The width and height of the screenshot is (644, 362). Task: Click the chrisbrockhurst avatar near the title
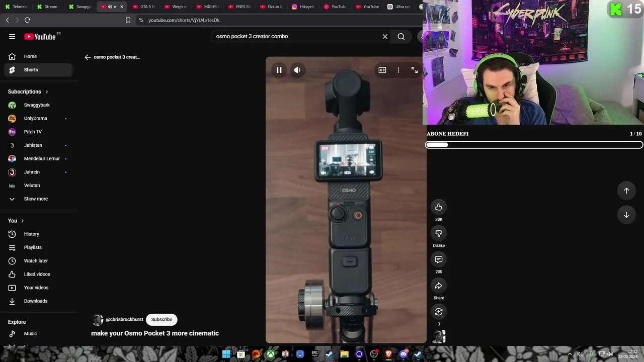click(x=98, y=319)
